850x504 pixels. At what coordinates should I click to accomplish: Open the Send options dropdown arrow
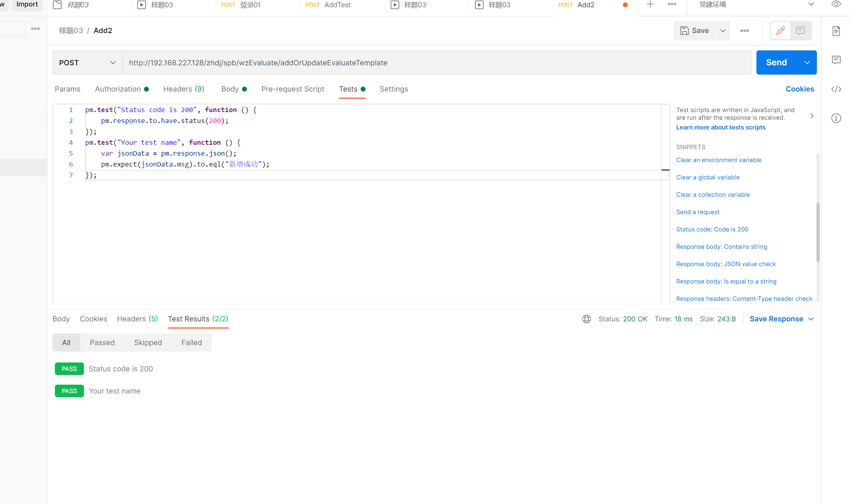pyautogui.click(x=807, y=62)
